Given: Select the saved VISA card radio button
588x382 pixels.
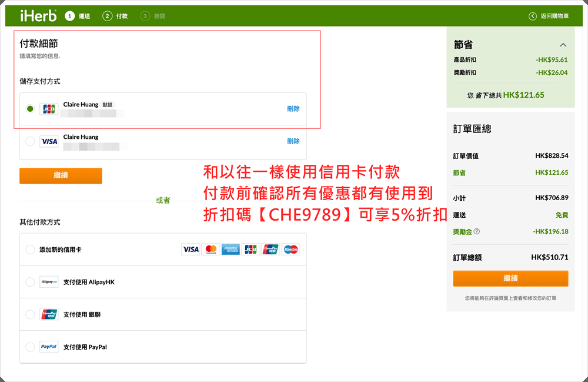Looking at the screenshot, I should 30,141.
